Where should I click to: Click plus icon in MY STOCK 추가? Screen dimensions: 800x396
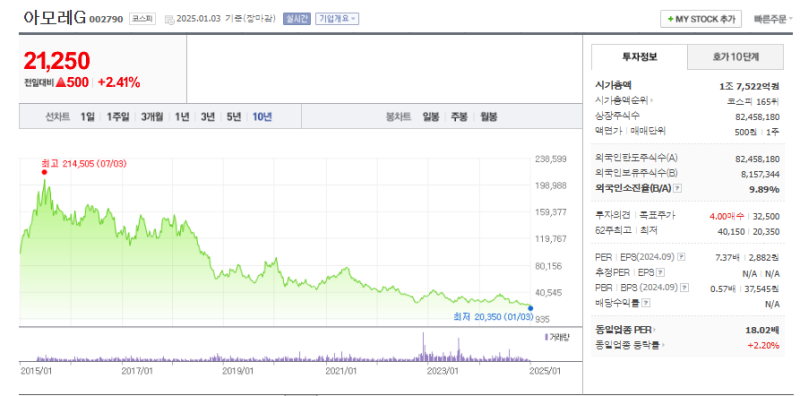click(670, 19)
